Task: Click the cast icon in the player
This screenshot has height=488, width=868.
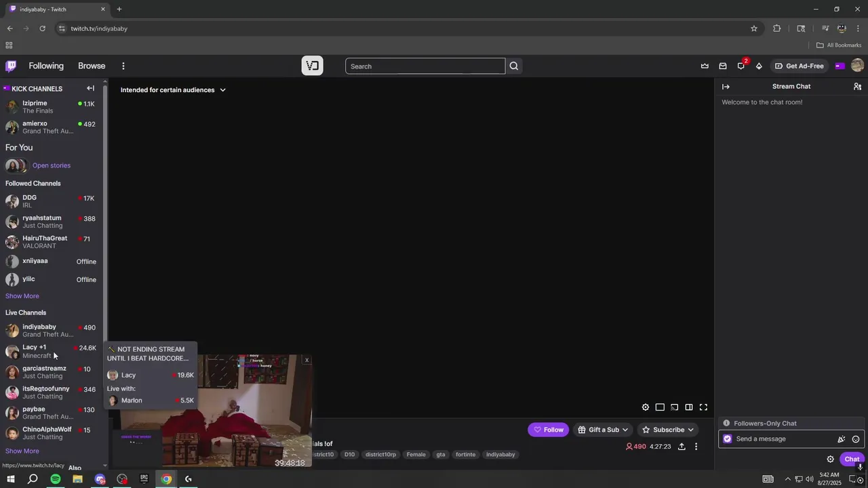Action: (x=675, y=407)
